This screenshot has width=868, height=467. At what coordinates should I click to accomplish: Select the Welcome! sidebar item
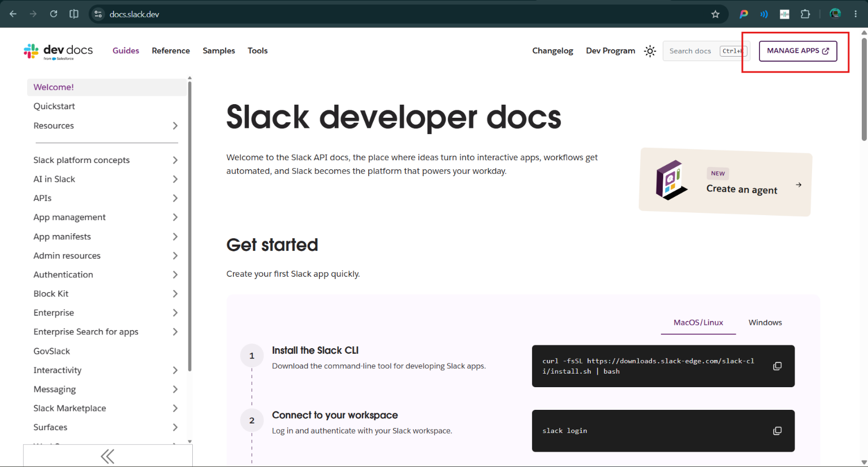click(x=107, y=87)
